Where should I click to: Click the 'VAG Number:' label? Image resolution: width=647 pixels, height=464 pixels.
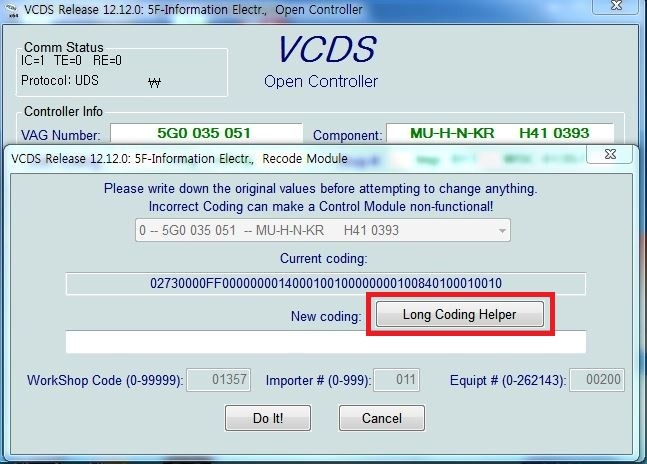61,135
